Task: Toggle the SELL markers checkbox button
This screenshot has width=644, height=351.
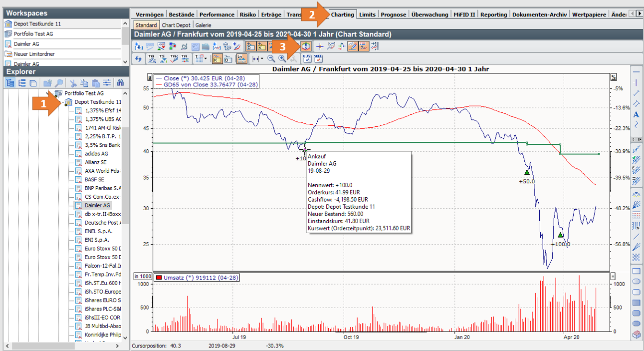Action: coord(318,58)
